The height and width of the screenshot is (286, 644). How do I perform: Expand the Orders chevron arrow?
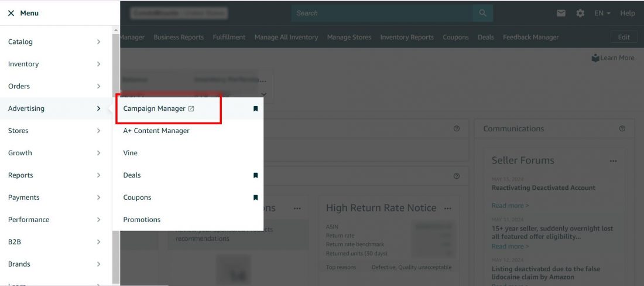[98, 86]
